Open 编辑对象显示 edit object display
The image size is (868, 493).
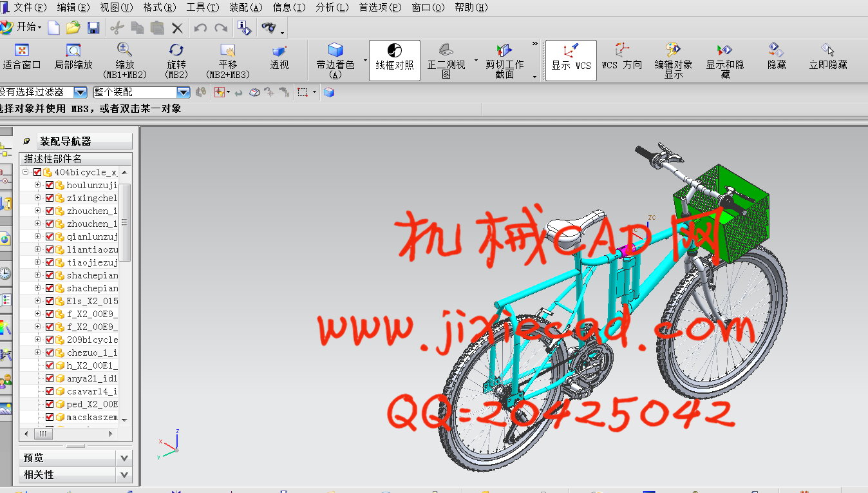coord(674,61)
